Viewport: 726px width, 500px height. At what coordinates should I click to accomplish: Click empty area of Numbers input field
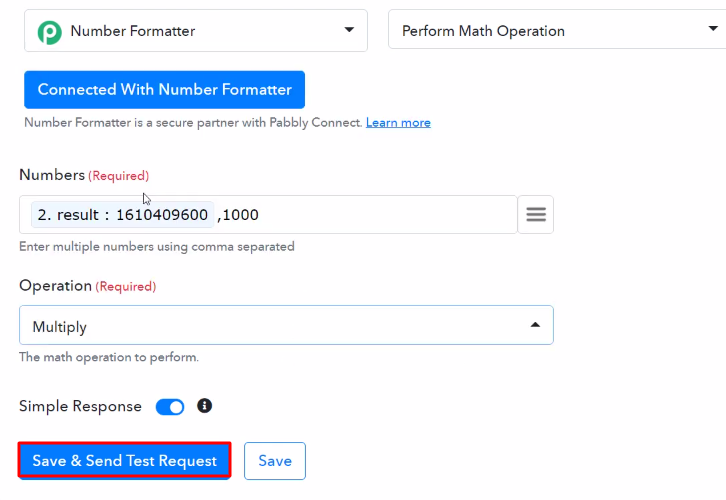click(387, 214)
